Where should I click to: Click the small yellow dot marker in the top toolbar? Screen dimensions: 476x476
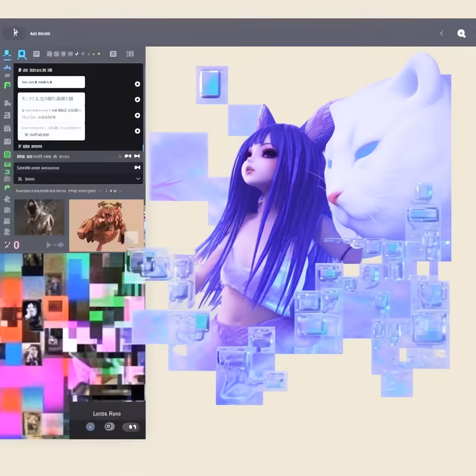coord(99,54)
